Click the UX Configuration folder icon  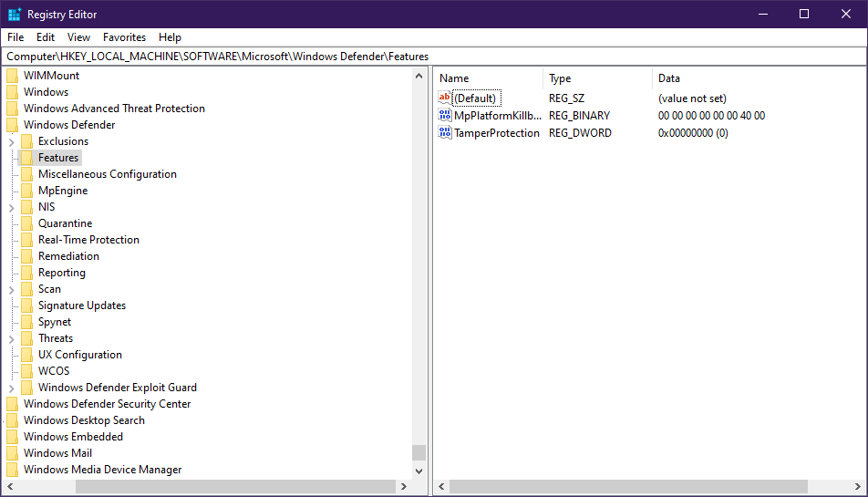click(x=26, y=355)
